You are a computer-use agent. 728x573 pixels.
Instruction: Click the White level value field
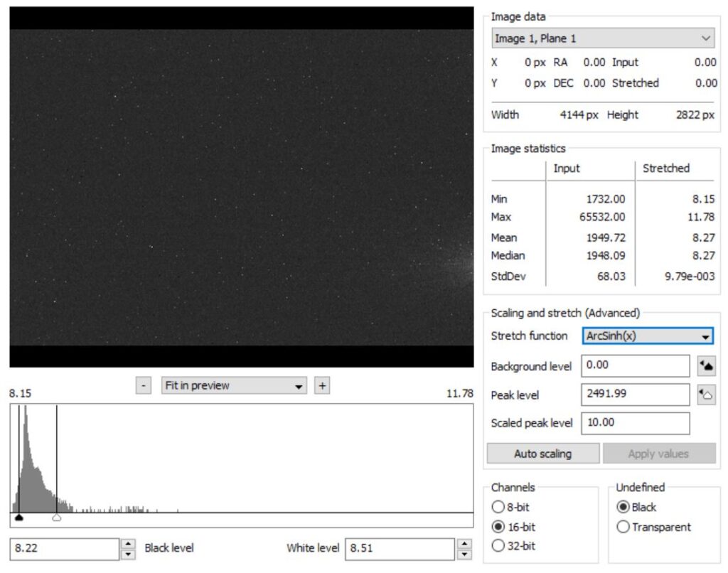pyautogui.click(x=400, y=549)
